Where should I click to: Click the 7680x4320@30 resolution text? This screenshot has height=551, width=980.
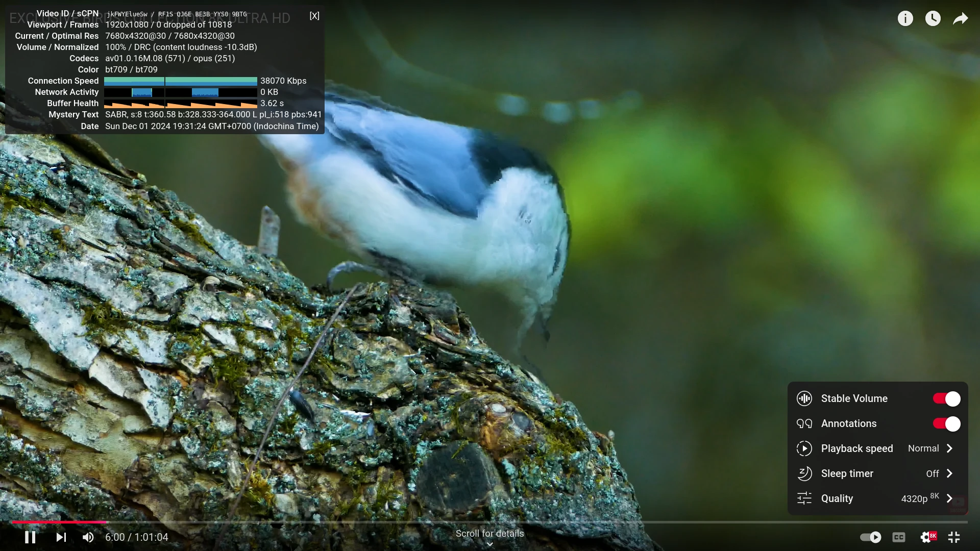pyautogui.click(x=170, y=36)
